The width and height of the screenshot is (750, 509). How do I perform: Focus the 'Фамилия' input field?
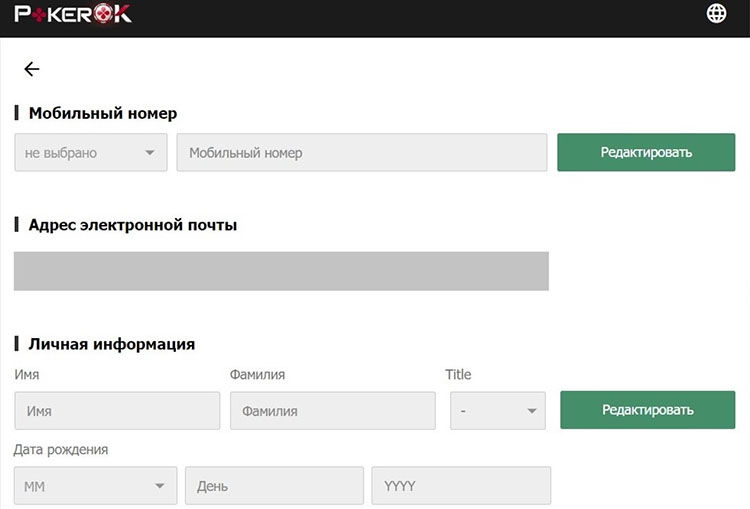332,410
